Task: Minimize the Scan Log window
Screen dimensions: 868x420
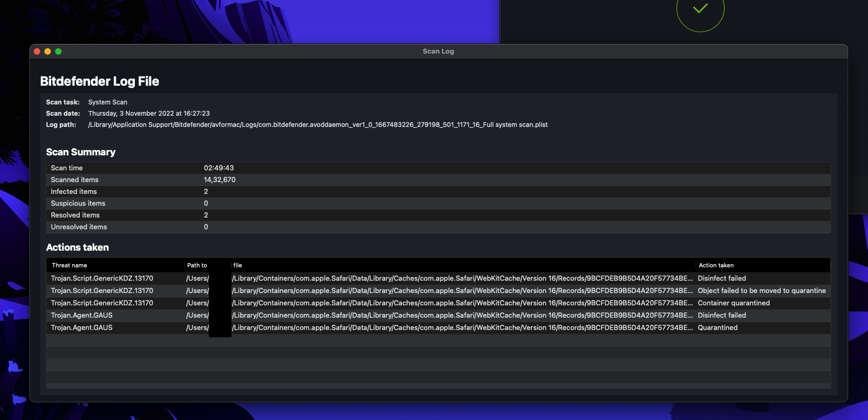Action: coord(48,51)
